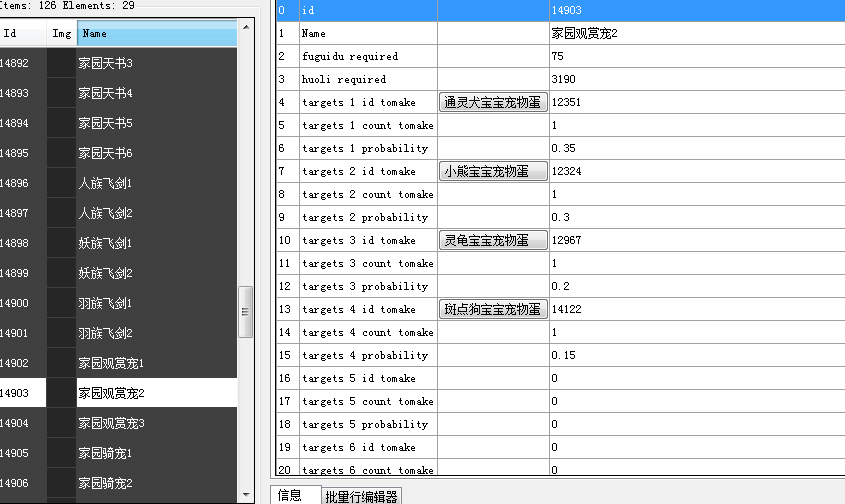
Task: Select list item 家园天书3
Action: coord(157,63)
